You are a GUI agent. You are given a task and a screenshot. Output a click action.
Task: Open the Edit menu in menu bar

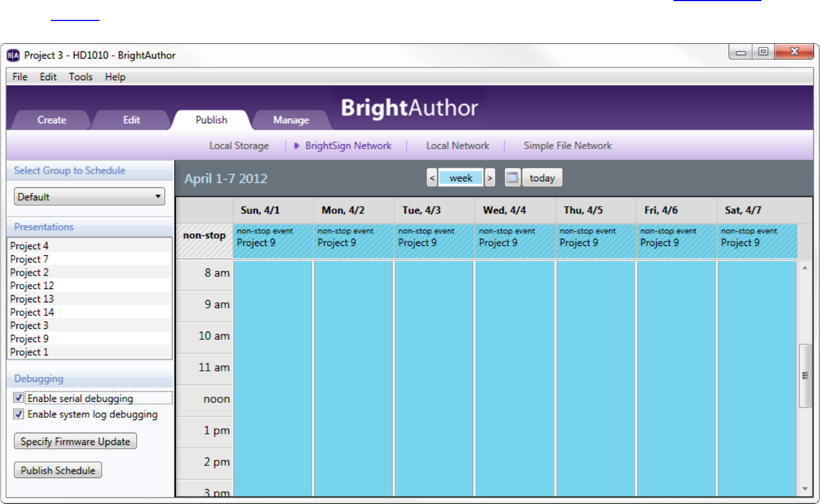coord(48,77)
